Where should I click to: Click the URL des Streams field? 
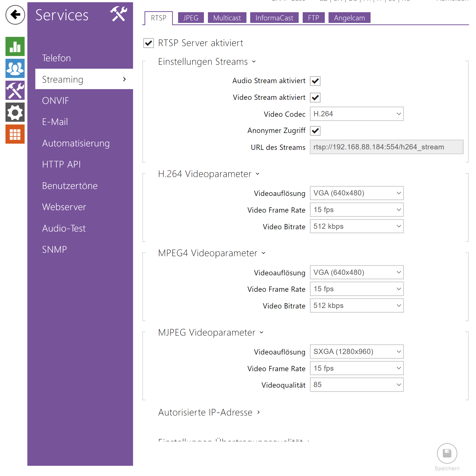pyautogui.click(x=386, y=147)
